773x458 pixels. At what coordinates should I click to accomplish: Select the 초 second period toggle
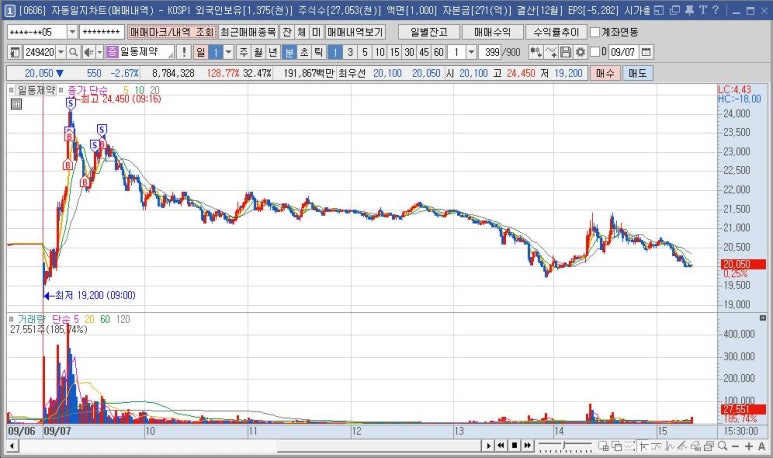point(304,52)
